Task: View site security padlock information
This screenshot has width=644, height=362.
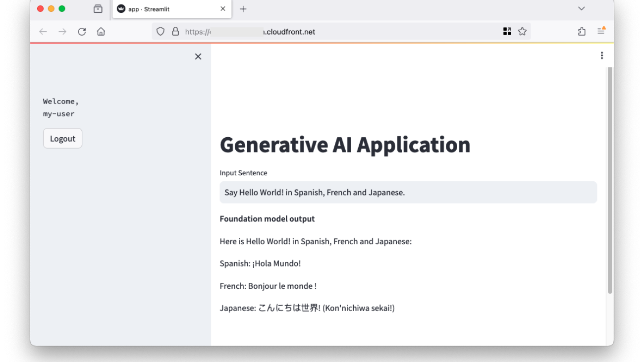Action: 175,32
